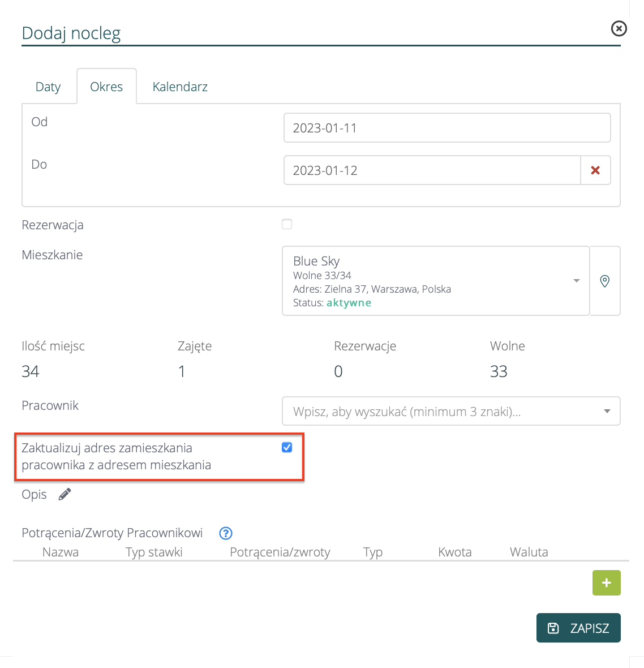
Task: Close the Dodaj nocleg dialog
Action: point(619,28)
